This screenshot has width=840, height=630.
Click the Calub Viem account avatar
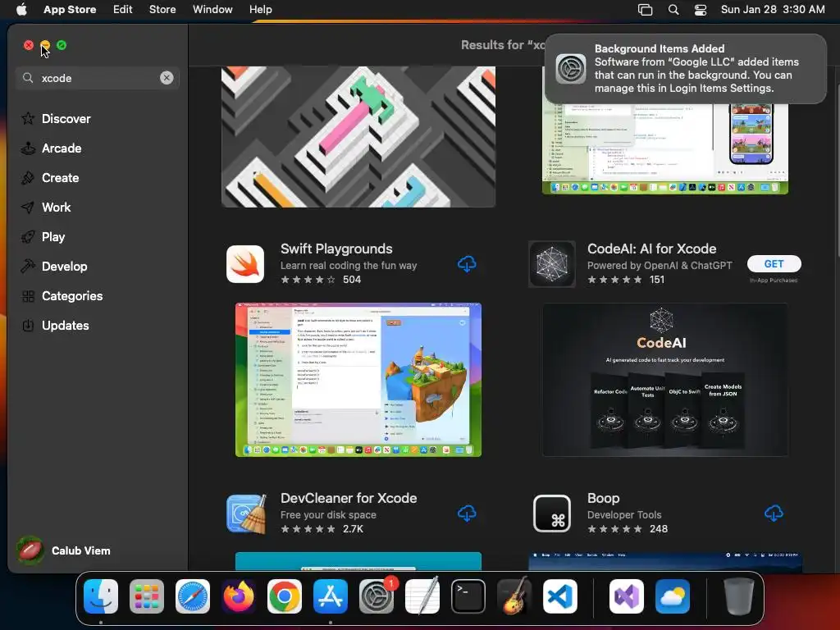[30, 550]
